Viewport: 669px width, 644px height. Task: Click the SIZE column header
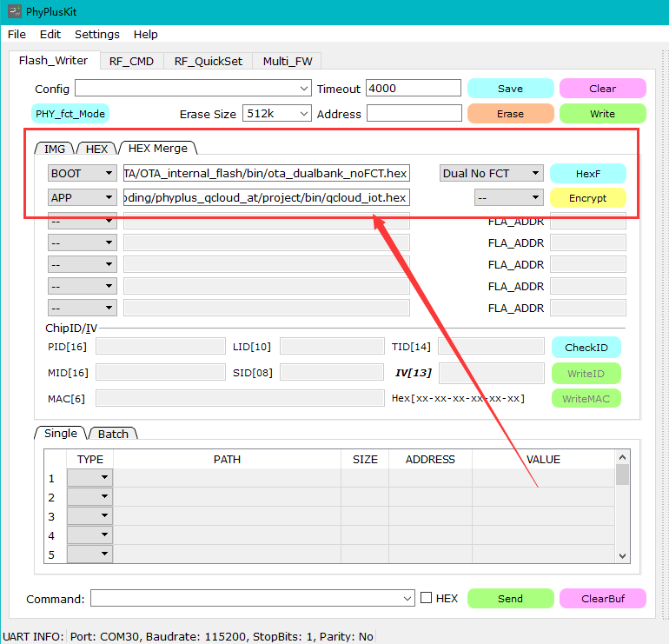point(365,459)
